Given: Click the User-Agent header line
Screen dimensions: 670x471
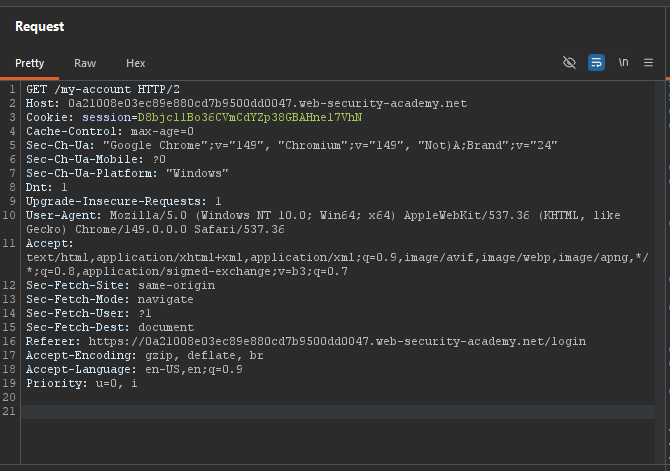Looking at the screenshot, I should point(323,222).
